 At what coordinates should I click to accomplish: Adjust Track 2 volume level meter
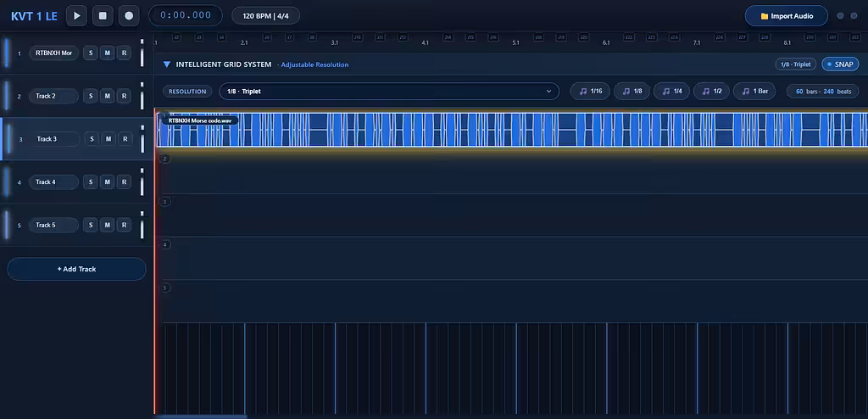coord(142,96)
